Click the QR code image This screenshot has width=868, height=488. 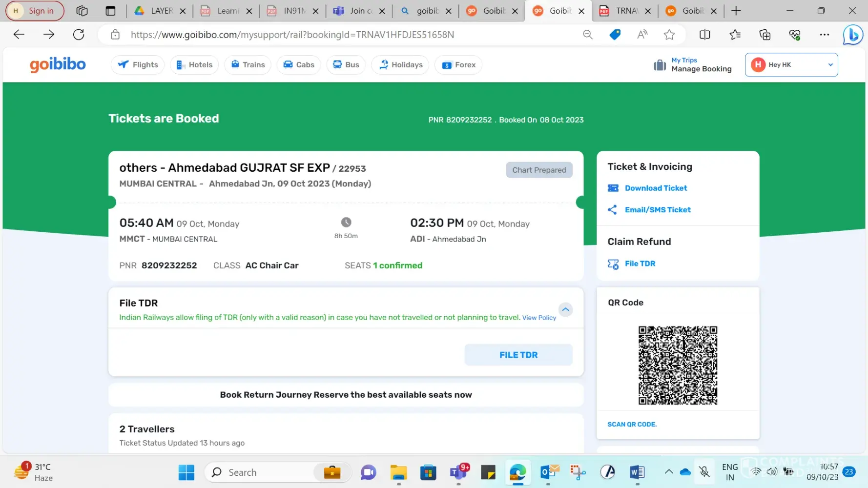click(x=678, y=365)
